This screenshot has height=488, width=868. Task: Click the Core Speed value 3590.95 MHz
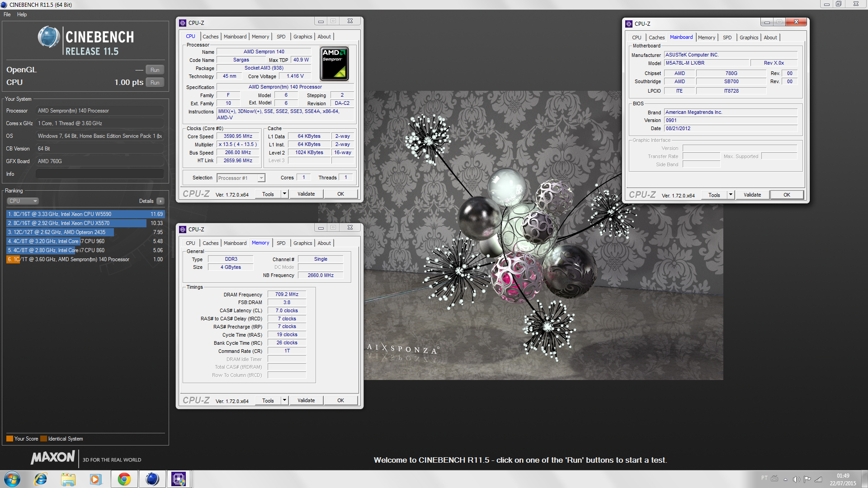pos(238,136)
